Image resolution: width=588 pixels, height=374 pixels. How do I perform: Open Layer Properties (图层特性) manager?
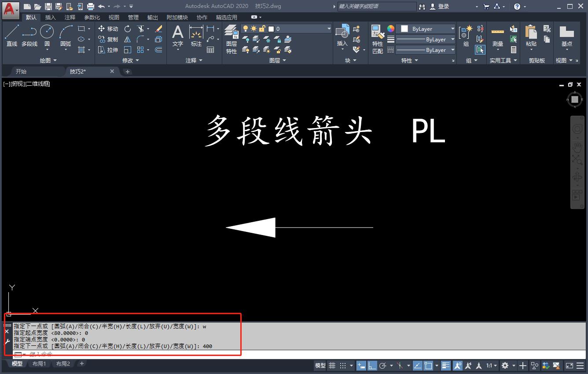pyautogui.click(x=232, y=39)
